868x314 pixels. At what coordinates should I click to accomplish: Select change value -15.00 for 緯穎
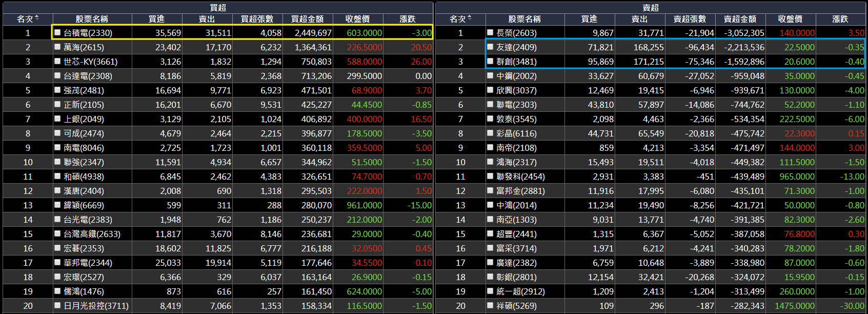419,205
